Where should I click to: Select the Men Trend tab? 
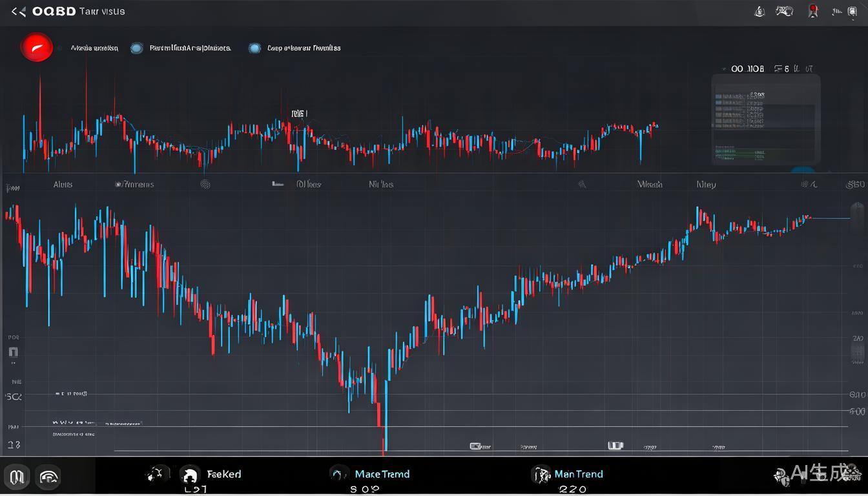tap(578, 474)
